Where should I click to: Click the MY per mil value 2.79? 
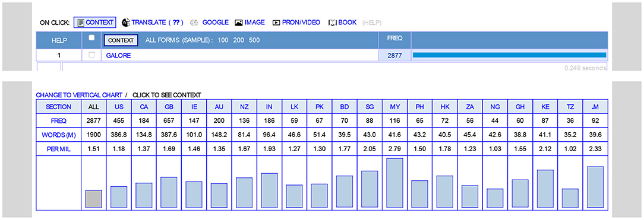[x=394, y=149]
